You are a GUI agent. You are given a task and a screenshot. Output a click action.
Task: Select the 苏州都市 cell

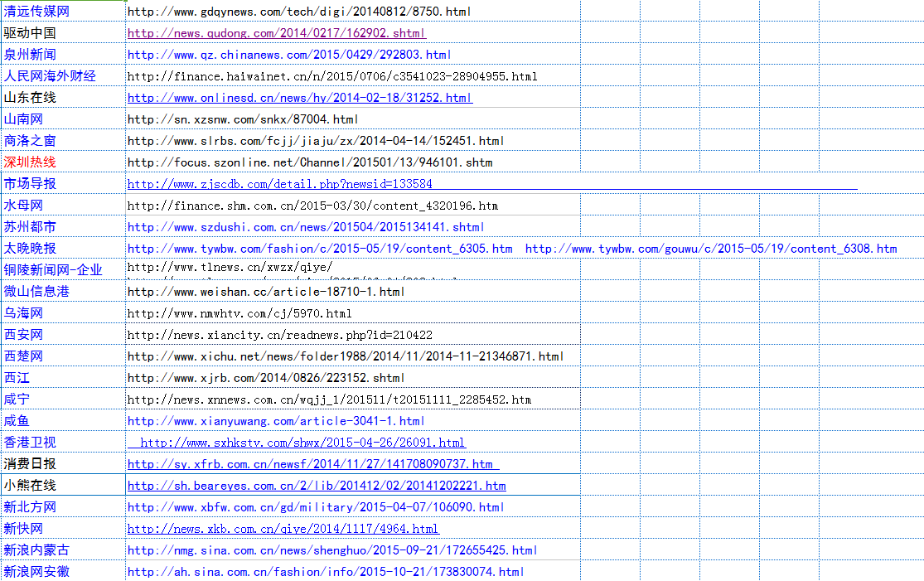point(63,227)
